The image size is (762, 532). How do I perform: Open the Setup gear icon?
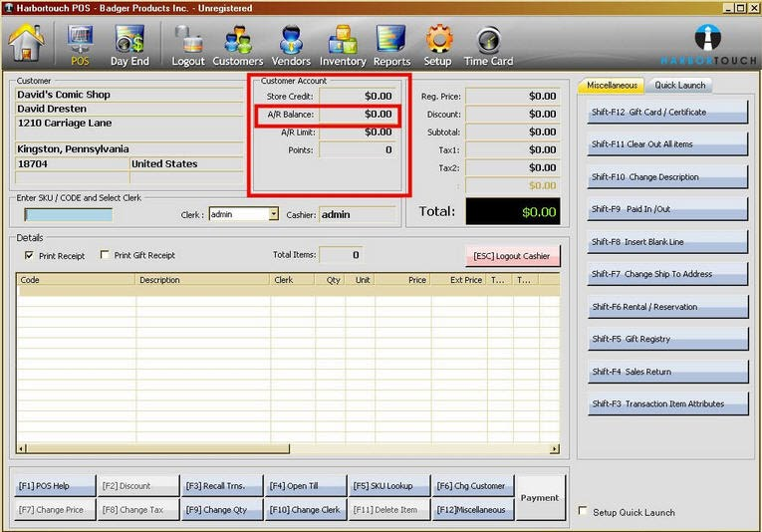coord(438,45)
